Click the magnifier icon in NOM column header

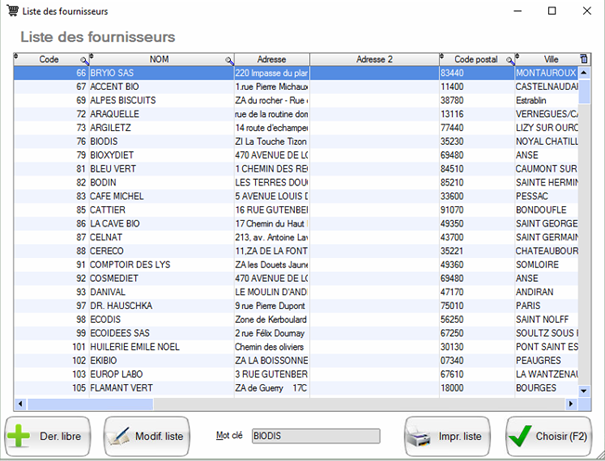[229, 61]
